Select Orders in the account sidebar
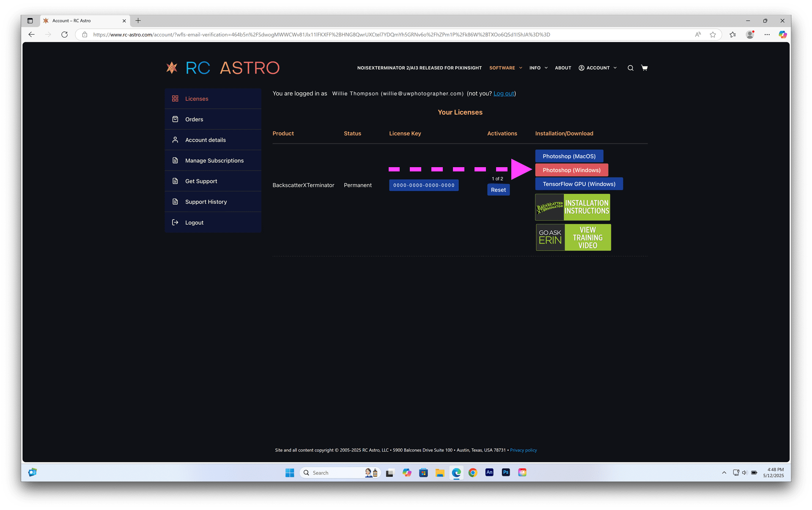Viewport: 812px width, 510px height. pyautogui.click(x=213, y=119)
